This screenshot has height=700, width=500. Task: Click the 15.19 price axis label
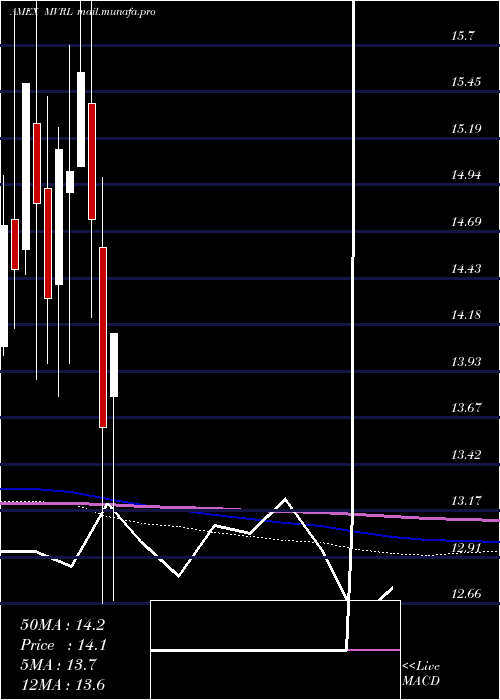pos(466,129)
